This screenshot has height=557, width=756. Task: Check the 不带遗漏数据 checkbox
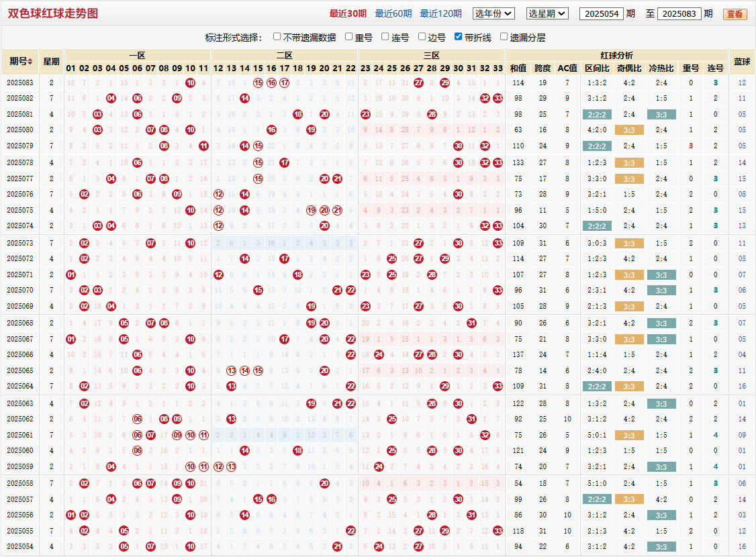(277, 37)
